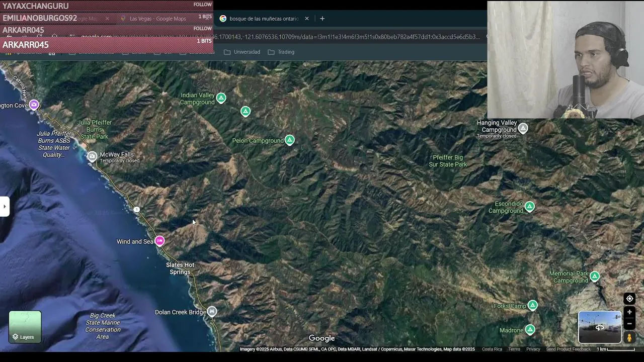Close the bosque de las muñecas tab

[x=307, y=19]
